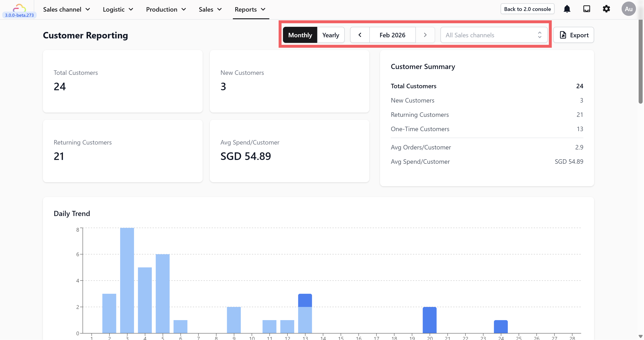Image resolution: width=644 pixels, height=340 pixels.
Task: Click the Export file icon
Action: [x=563, y=35]
